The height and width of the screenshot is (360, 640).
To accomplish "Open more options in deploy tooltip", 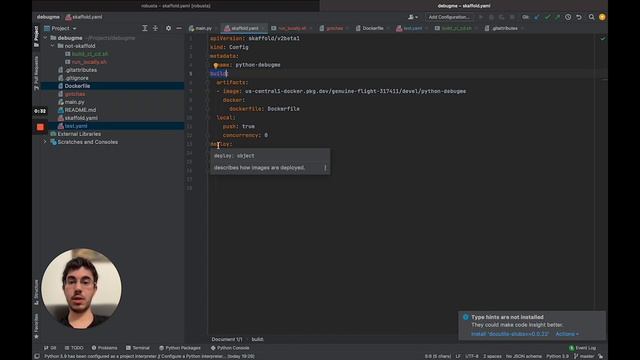I will 325,168.
